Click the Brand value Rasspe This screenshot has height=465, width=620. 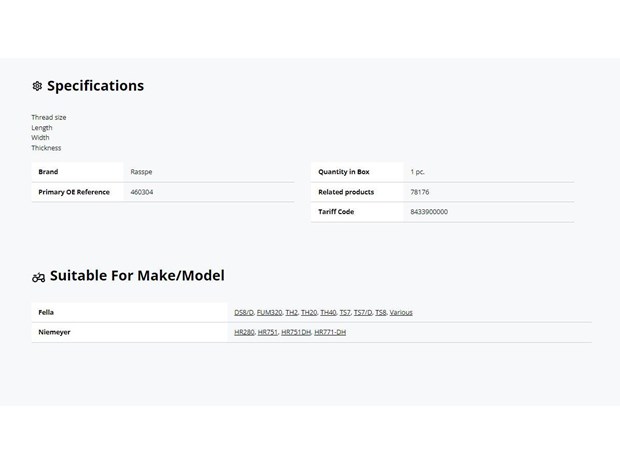[x=141, y=172]
